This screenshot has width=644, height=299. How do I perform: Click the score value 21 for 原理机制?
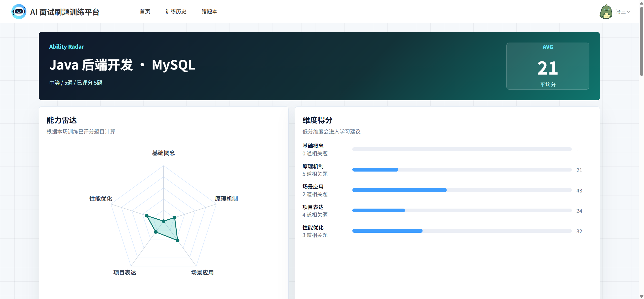(579, 170)
